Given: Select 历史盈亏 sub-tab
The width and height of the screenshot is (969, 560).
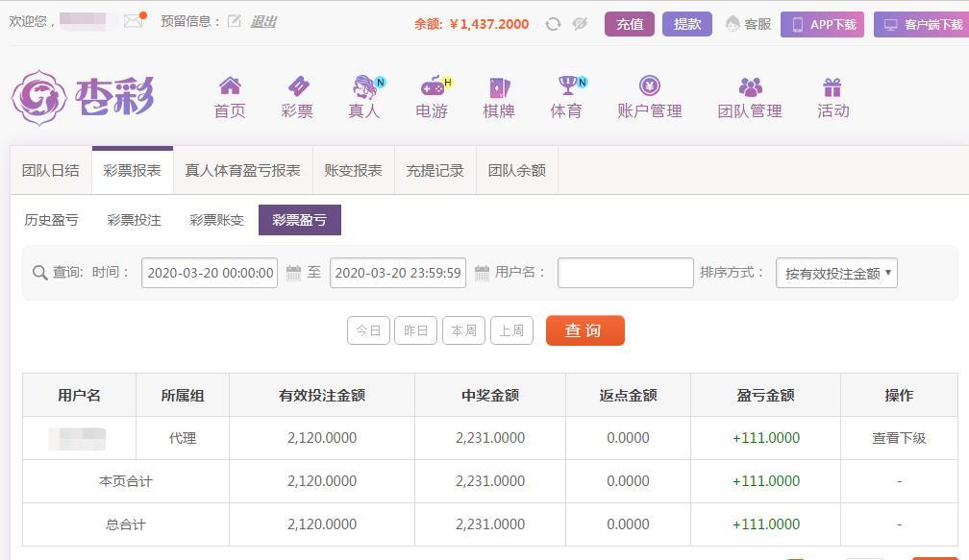Looking at the screenshot, I should (51, 220).
